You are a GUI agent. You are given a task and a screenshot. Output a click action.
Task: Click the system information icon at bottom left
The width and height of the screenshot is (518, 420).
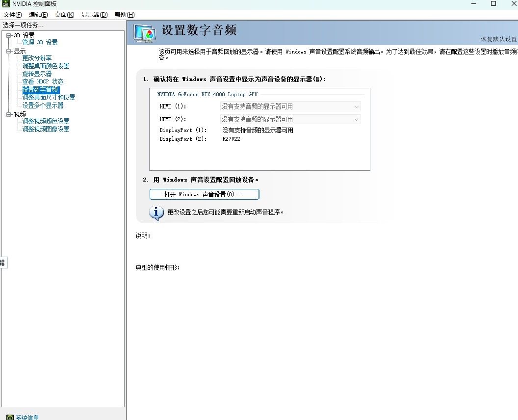10,418
